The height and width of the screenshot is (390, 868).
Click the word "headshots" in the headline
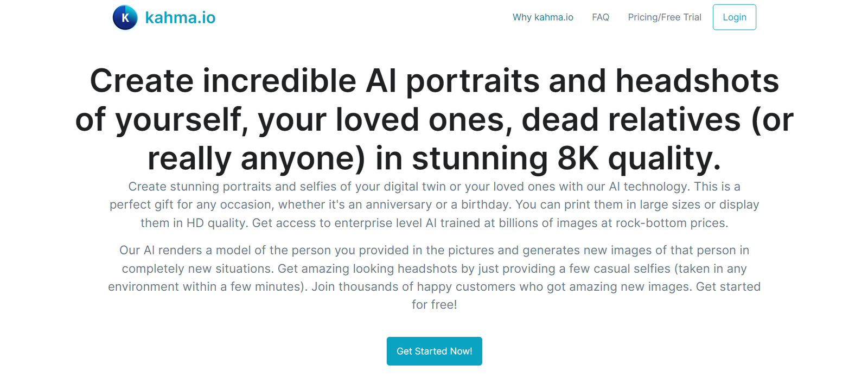coord(697,81)
